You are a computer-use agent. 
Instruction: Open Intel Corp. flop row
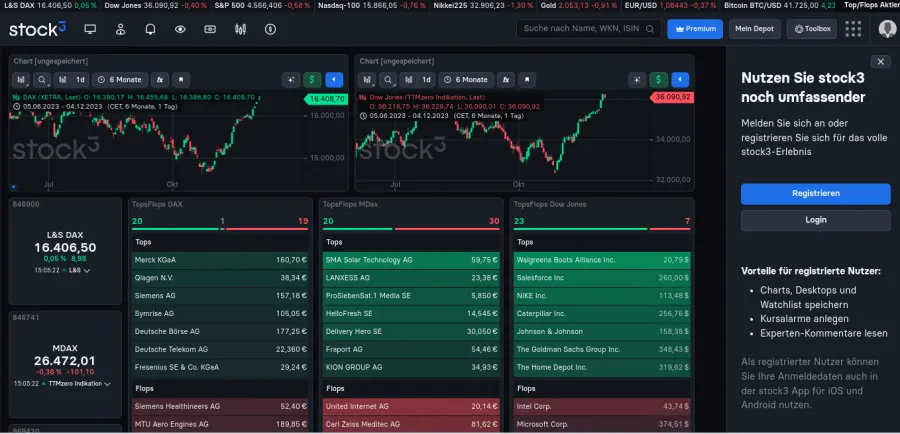602,406
